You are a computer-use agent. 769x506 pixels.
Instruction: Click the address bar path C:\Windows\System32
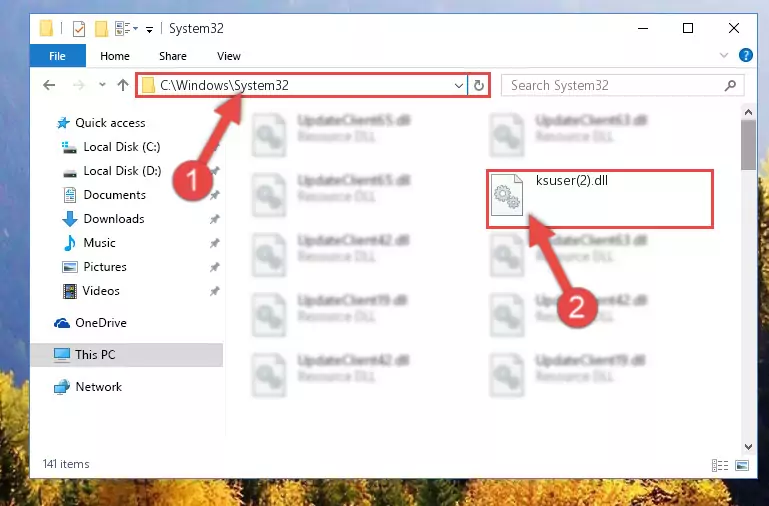(224, 85)
